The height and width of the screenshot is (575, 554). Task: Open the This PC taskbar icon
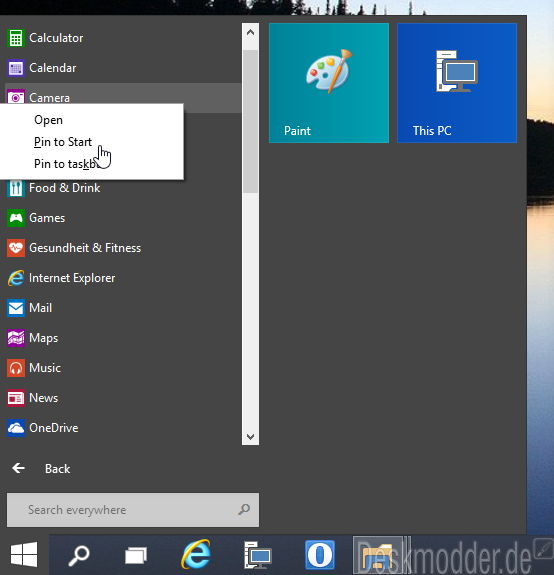point(258,555)
